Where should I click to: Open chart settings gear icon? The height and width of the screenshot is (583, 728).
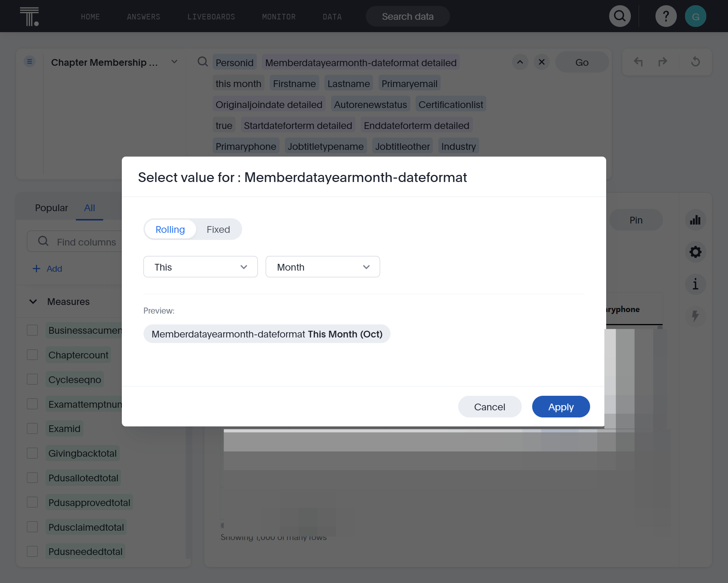pos(695,252)
